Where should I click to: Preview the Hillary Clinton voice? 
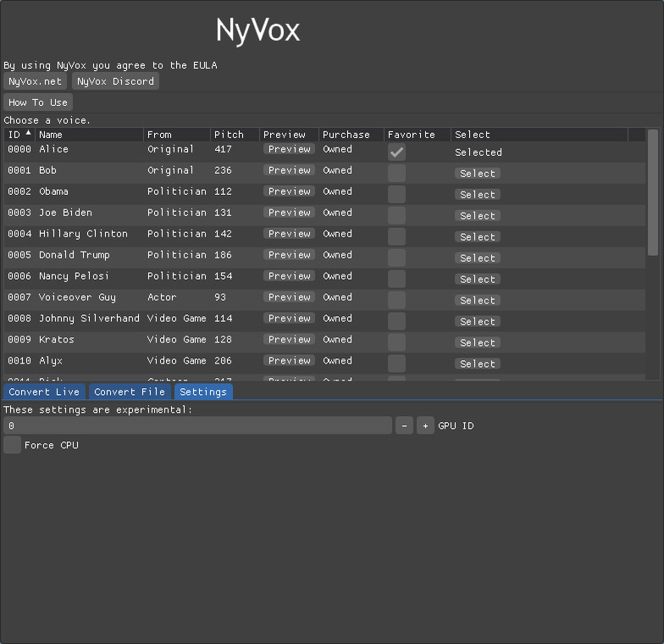pos(290,234)
